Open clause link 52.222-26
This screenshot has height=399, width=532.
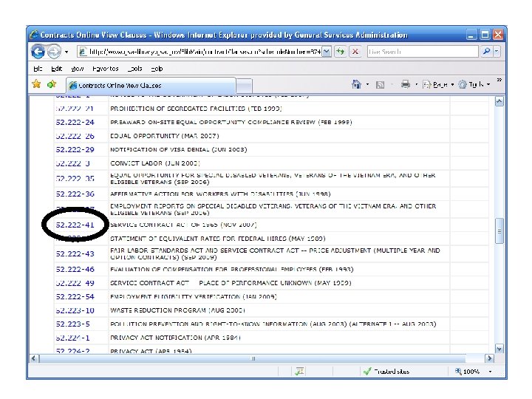coord(75,136)
